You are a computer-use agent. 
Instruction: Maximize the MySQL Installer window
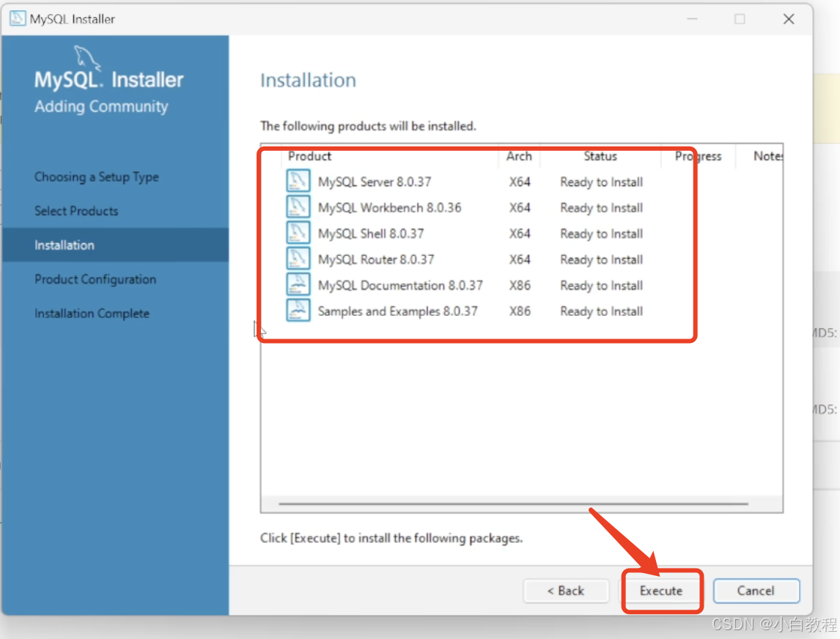(x=740, y=19)
